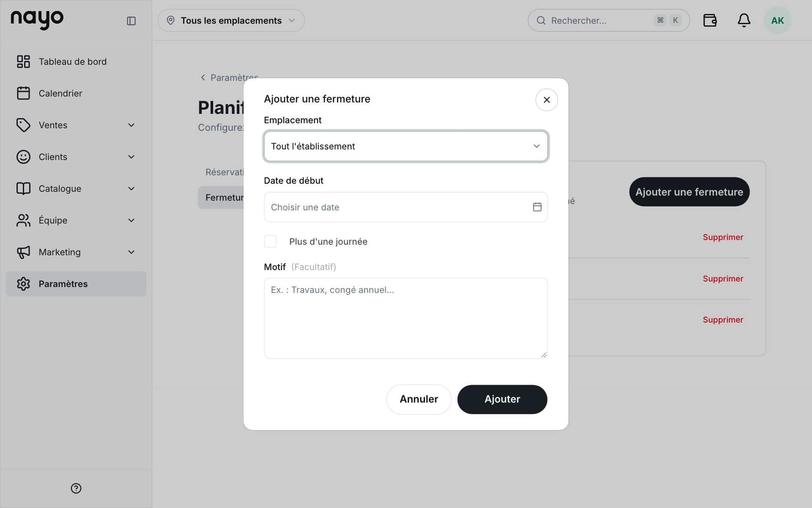Click the Calendrier calendar icon

(x=23, y=93)
